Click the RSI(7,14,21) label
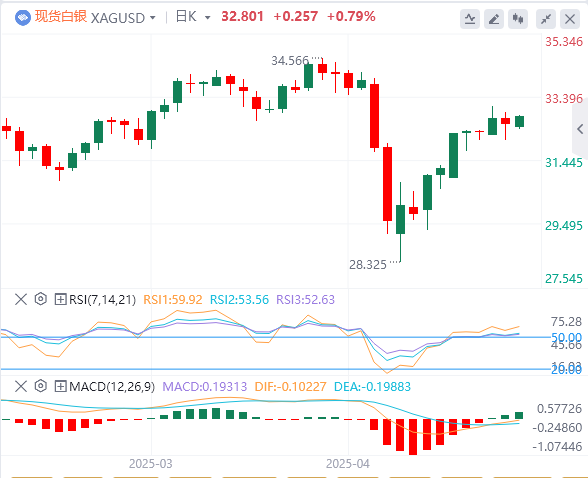588x478 pixels. click(102, 300)
